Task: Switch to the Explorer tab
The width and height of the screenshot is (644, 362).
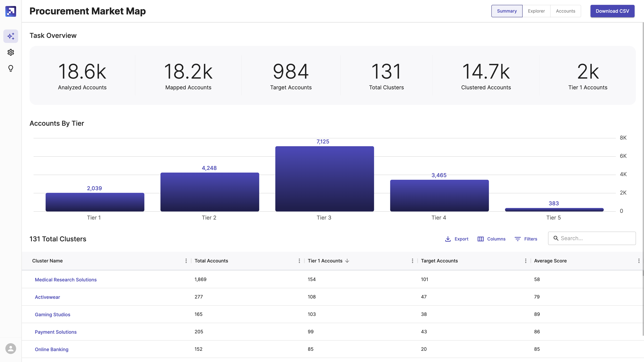Action: tap(536, 11)
